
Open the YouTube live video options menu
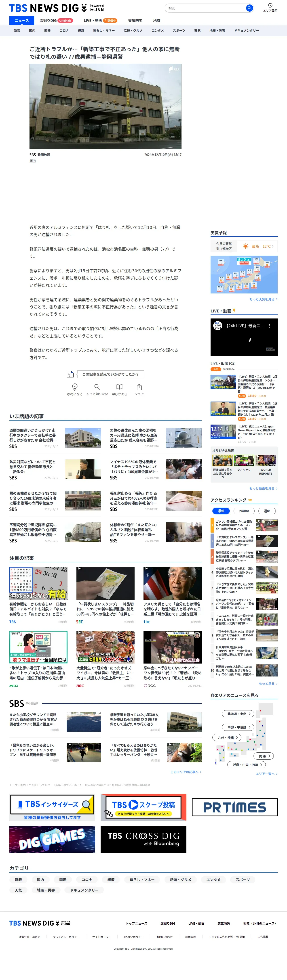pyautogui.click(x=269, y=326)
